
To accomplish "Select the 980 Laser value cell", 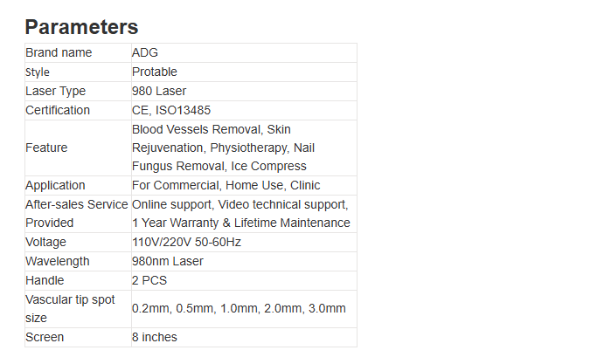I will (x=159, y=91).
